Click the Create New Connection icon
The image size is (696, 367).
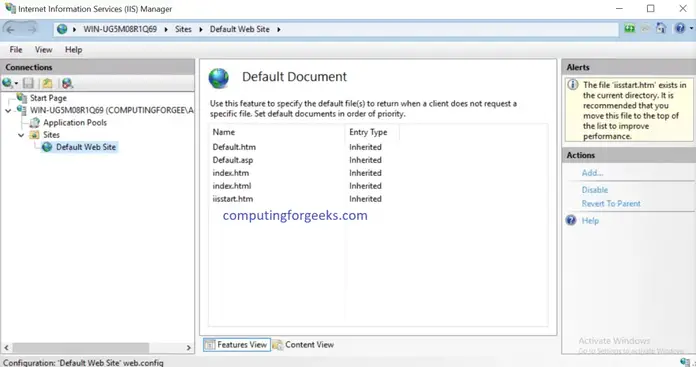click(7, 83)
